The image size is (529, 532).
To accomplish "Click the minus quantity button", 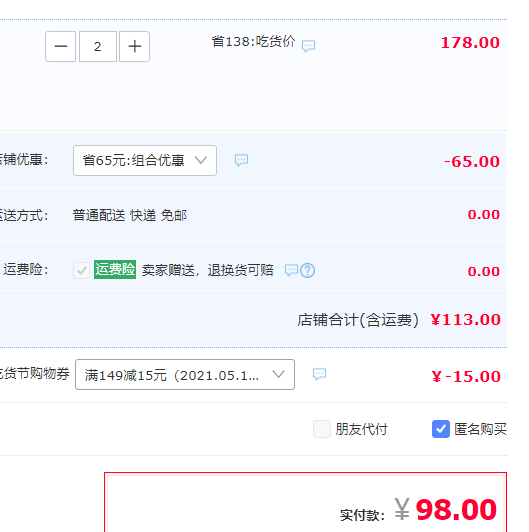I will click(60, 46).
